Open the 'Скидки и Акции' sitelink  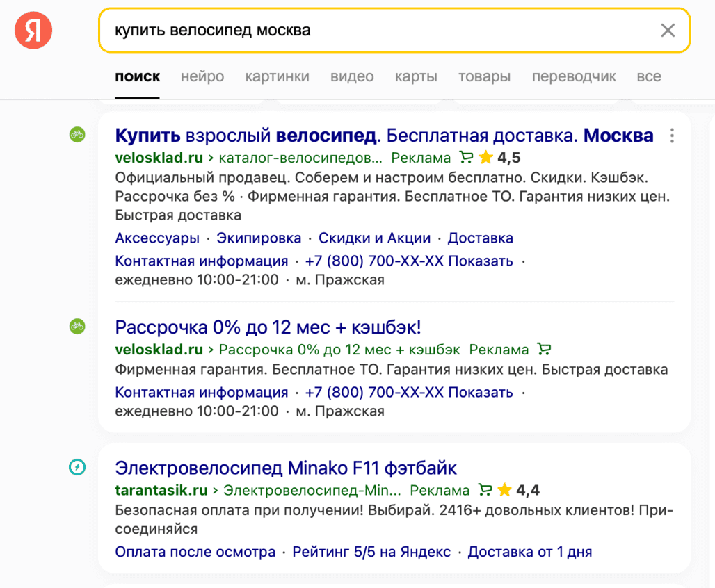(374, 238)
